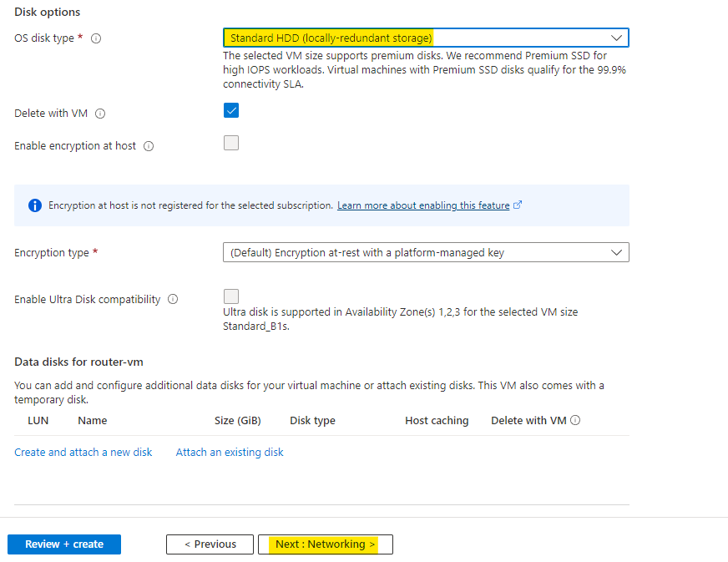728x562 pixels.
Task: Open Learn more about enabling this feature link
Action: [x=423, y=205]
